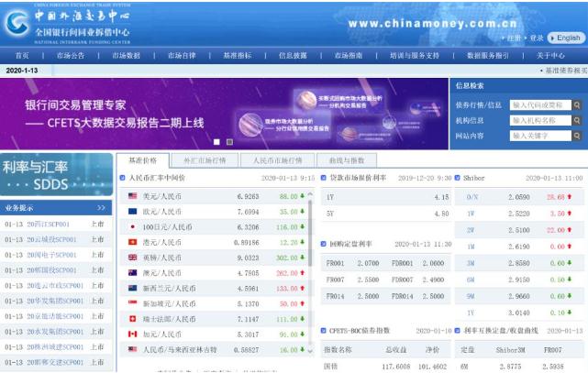Click the exchange rate list scrollbar thumb
The width and height of the screenshot is (588, 373).
310,234
